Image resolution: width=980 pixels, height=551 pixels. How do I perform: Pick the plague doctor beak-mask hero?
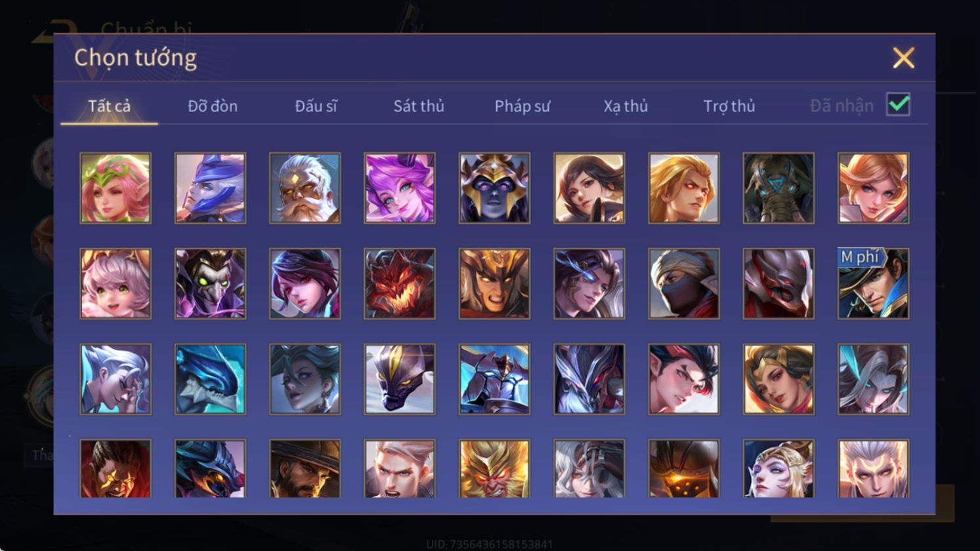point(210,283)
